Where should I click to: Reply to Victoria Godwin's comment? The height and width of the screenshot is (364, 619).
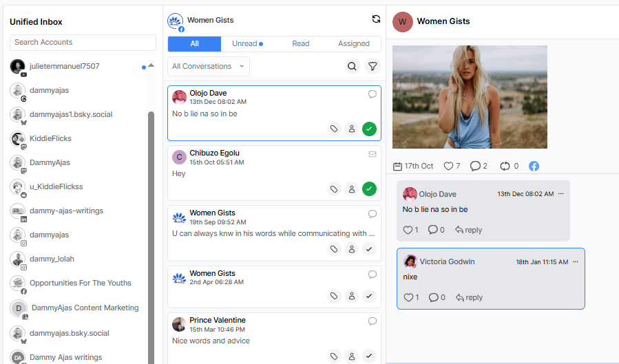tap(469, 298)
